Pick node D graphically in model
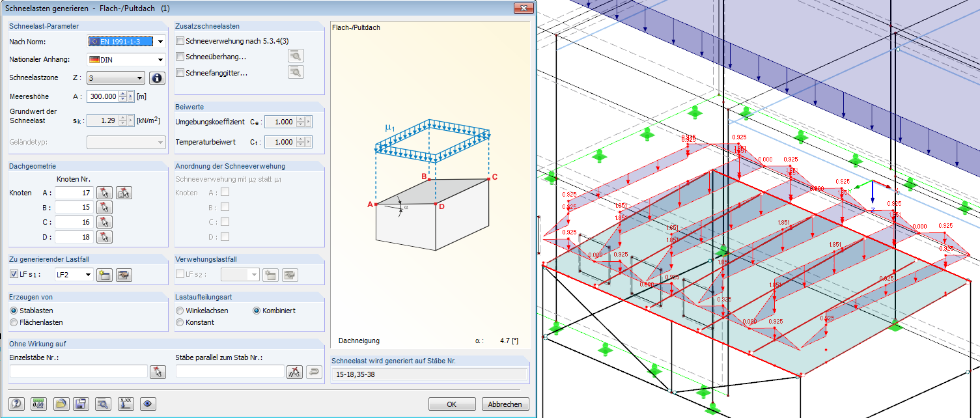Screen dimensions: 980x418 pyautogui.click(x=104, y=237)
